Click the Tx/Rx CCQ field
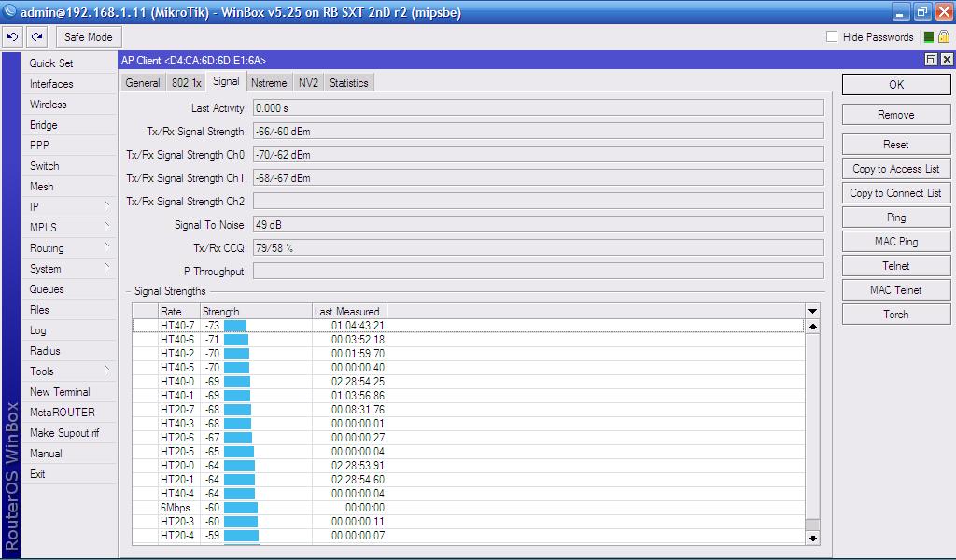 click(539, 247)
